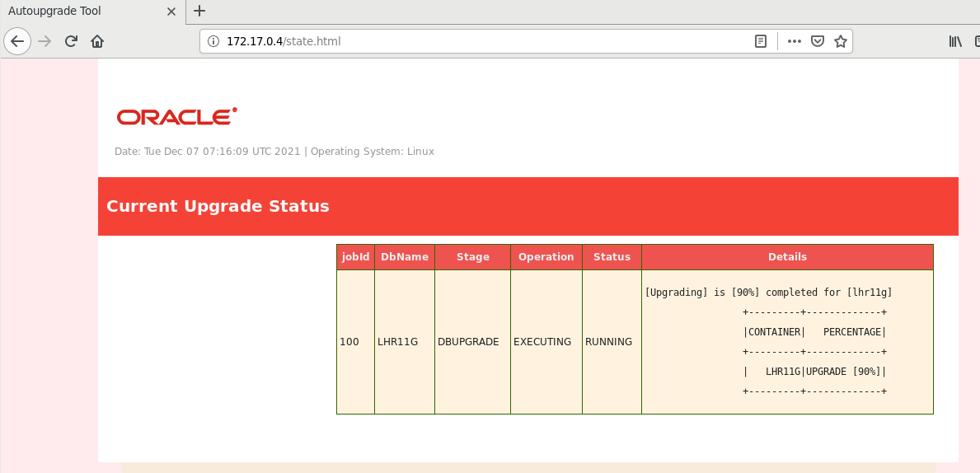Click the DbName column header
Image resolution: width=980 pixels, height=473 pixels.
[x=405, y=257]
